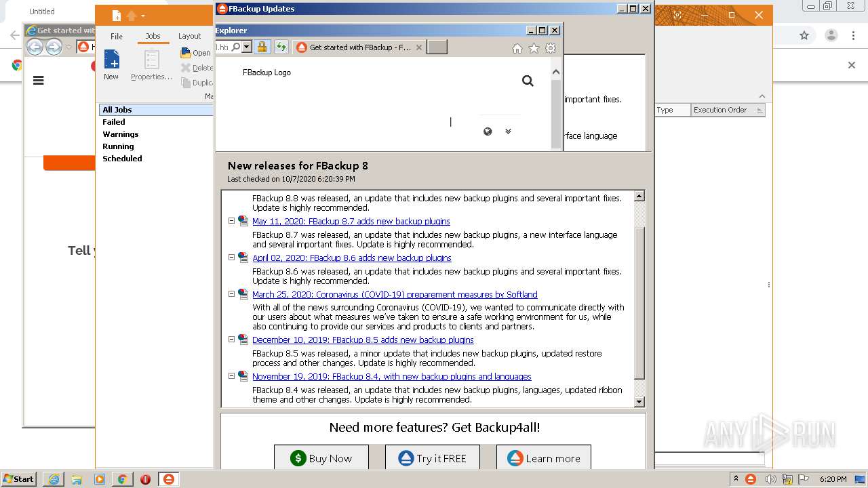Click the IE forward arrow button
The height and width of the screenshot is (488, 868).
tap(54, 47)
